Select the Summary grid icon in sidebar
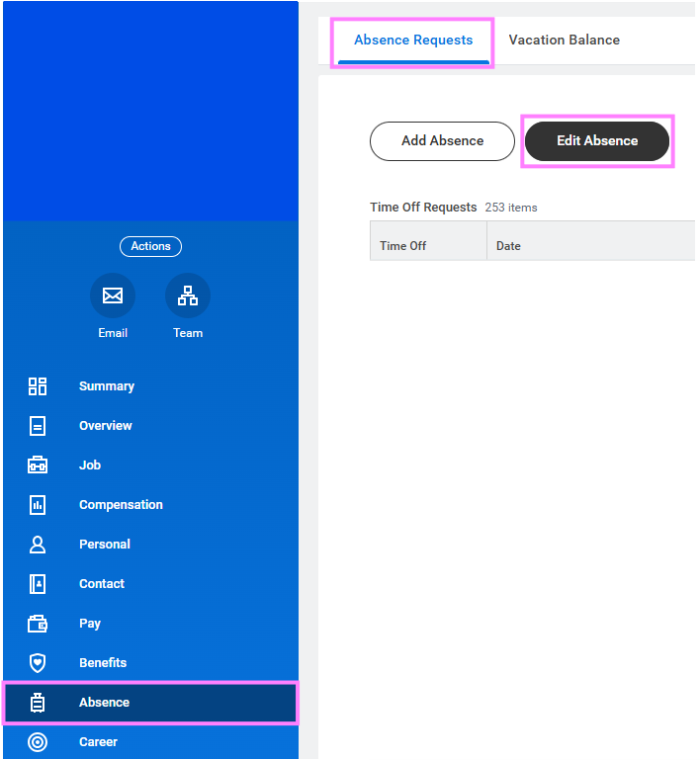The height and width of the screenshot is (760, 700). (38, 386)
